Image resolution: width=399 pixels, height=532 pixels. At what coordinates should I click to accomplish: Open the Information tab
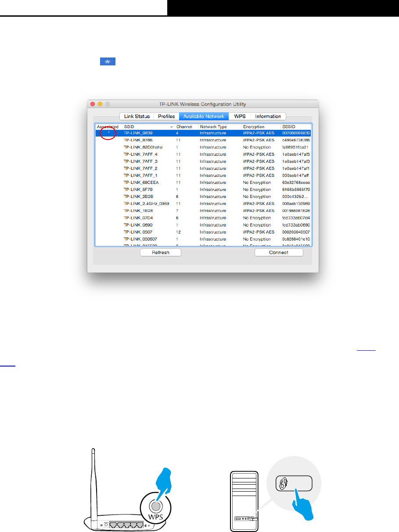pos(268,116)
